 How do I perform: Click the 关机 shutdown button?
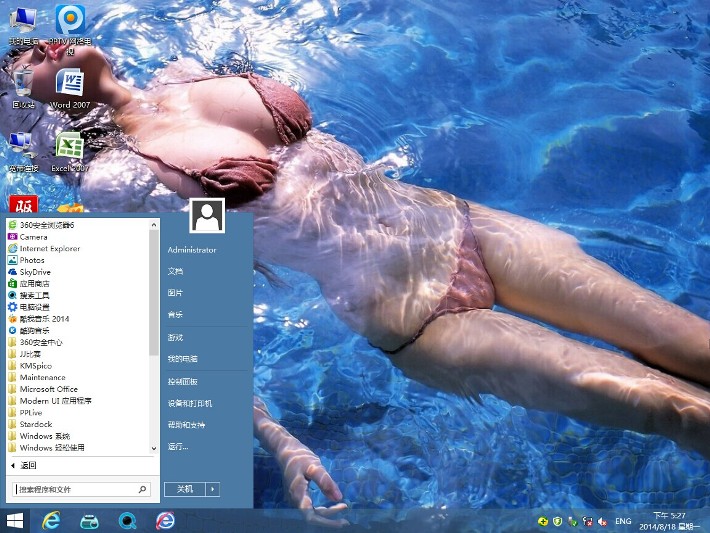[x=185, y=489]
